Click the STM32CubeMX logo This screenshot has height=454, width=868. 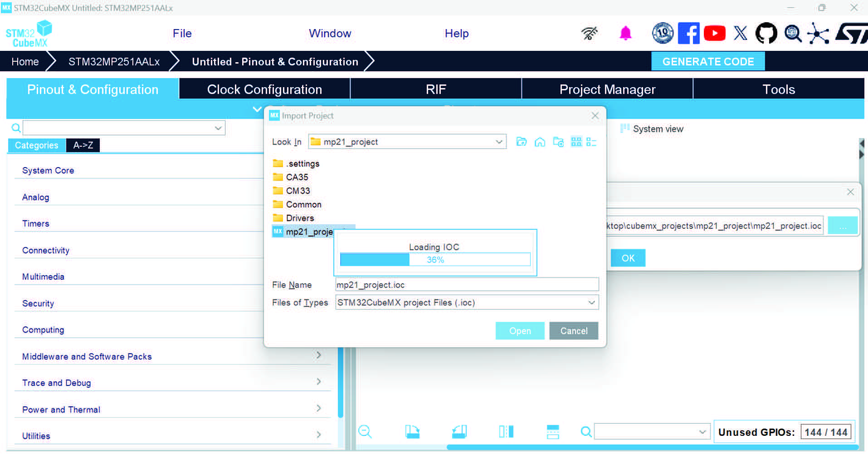pyautogui.click(x=29, y=34)
